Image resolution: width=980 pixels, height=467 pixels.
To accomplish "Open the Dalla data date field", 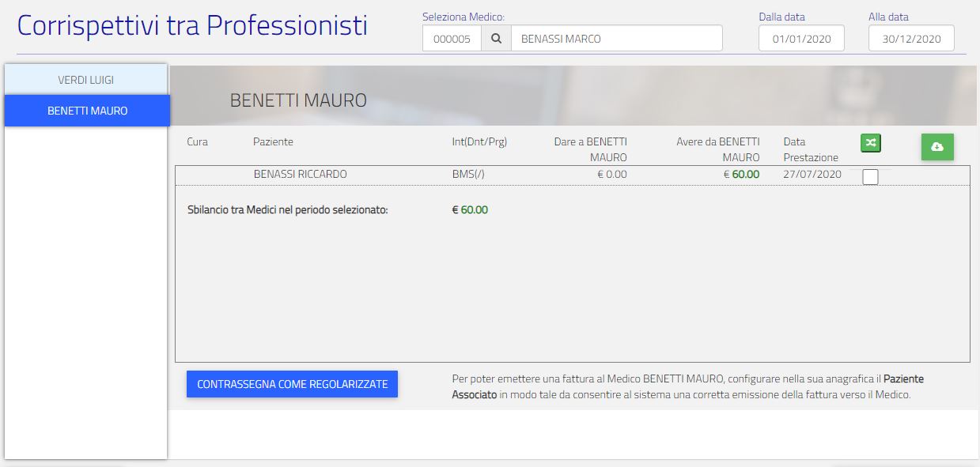I will [801, 39].
